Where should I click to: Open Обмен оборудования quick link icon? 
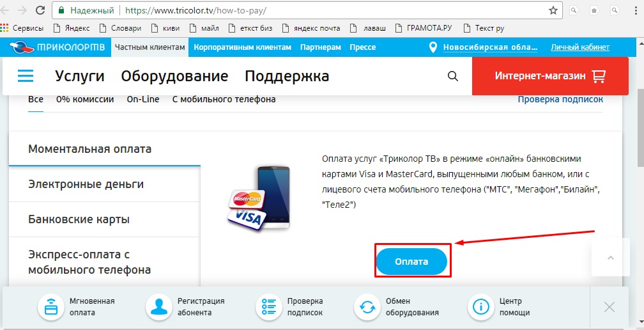(x=367, y=307)
